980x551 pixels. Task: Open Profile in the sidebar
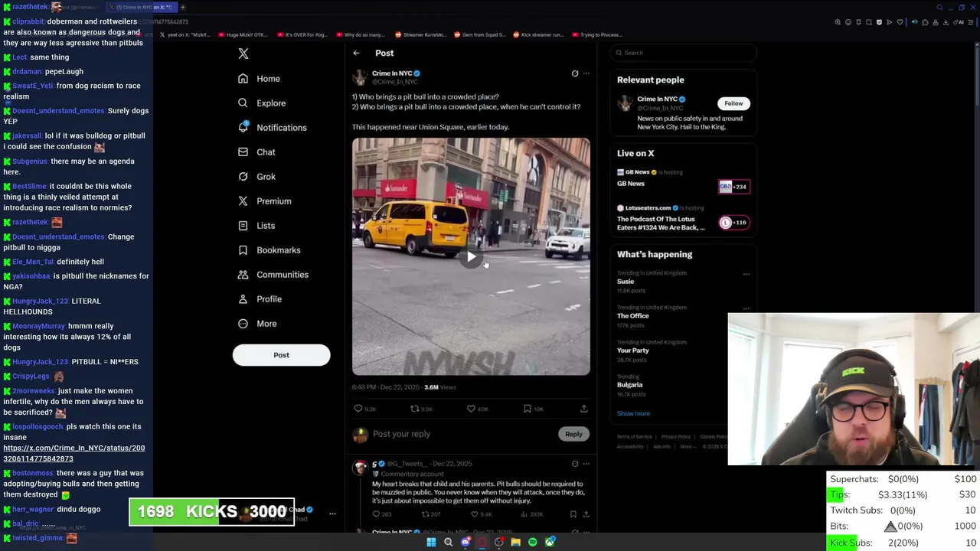point(260,299)
